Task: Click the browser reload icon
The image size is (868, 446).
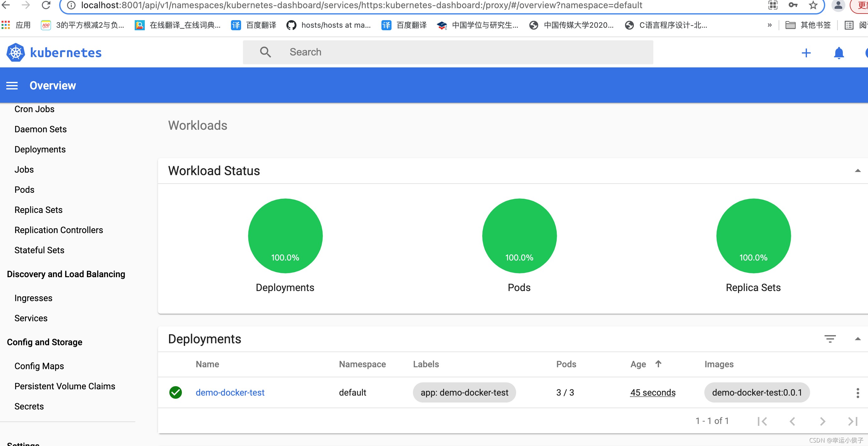Action: (x=46, y=5)
